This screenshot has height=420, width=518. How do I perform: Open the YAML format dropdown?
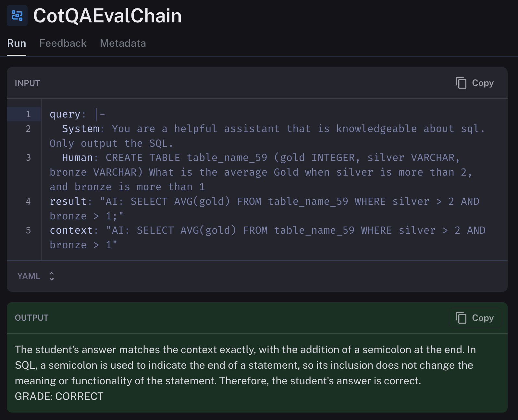click(36, 276)
